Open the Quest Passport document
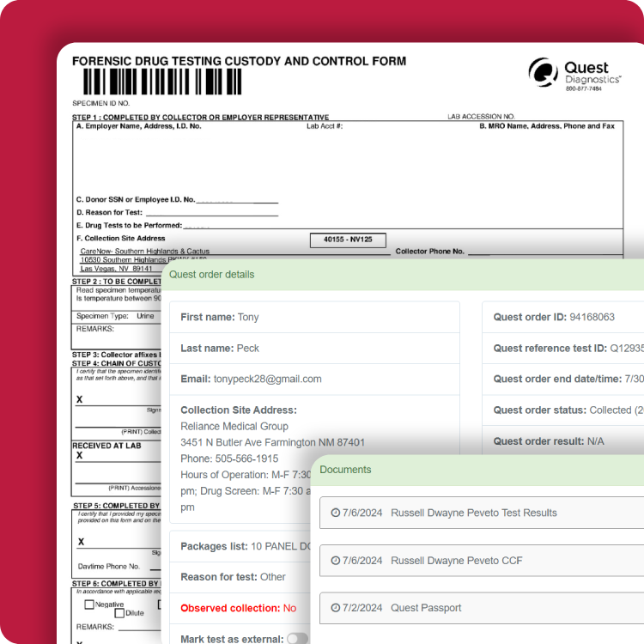The width and height of the screenshot is (644, 644). [x=482, y=608]
